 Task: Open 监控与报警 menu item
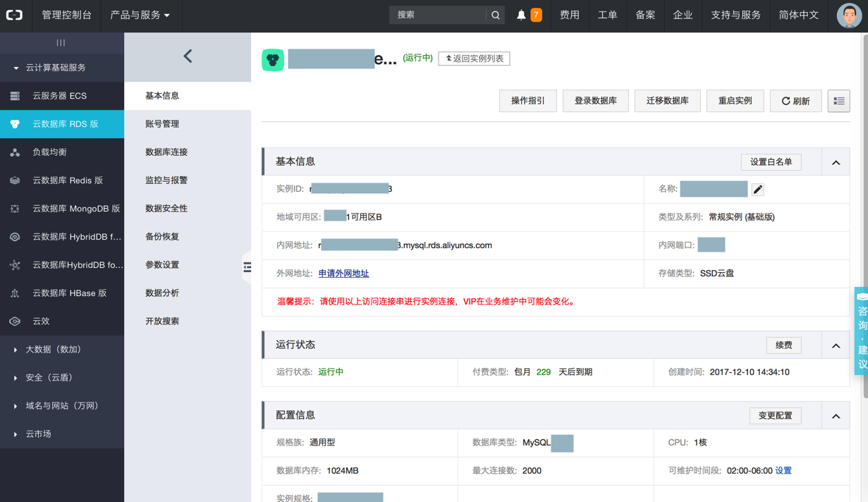click(188, 180)
